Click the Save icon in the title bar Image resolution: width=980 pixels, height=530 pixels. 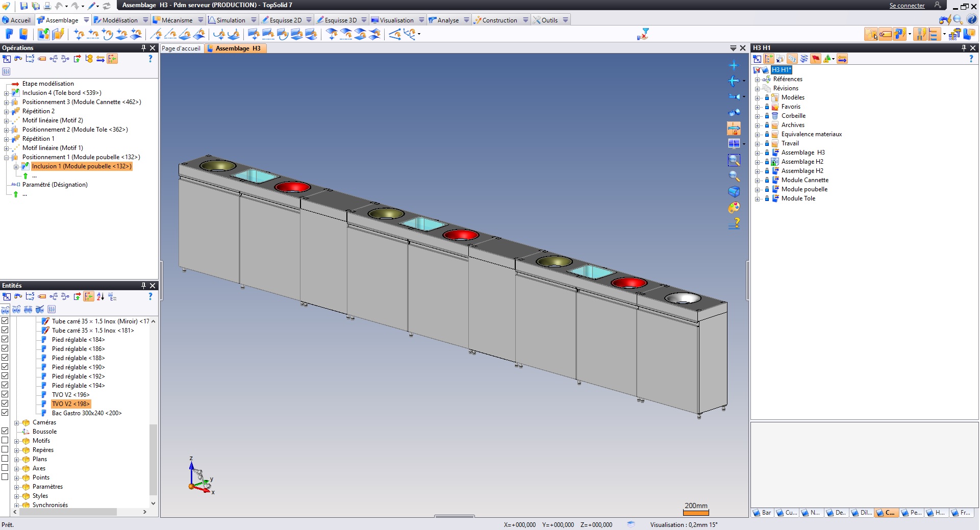tap(23, 6)
